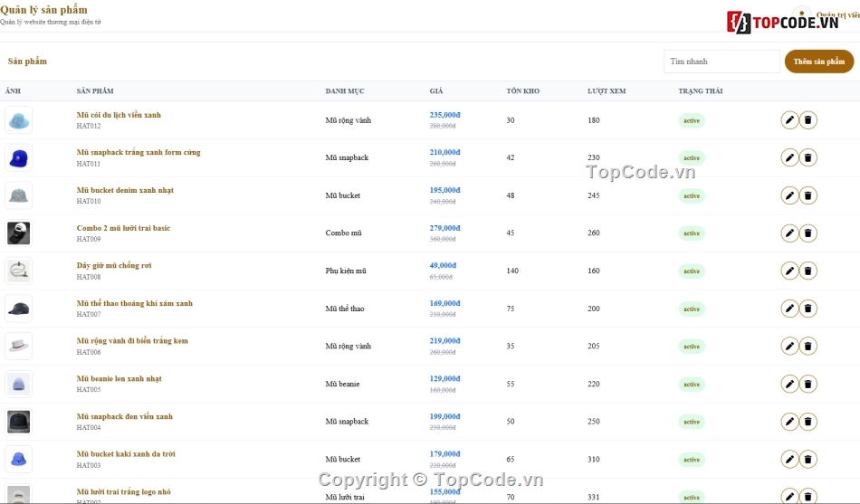
Task: Delete the Dây giữ mũ chống rơi product
Action: 807,271
